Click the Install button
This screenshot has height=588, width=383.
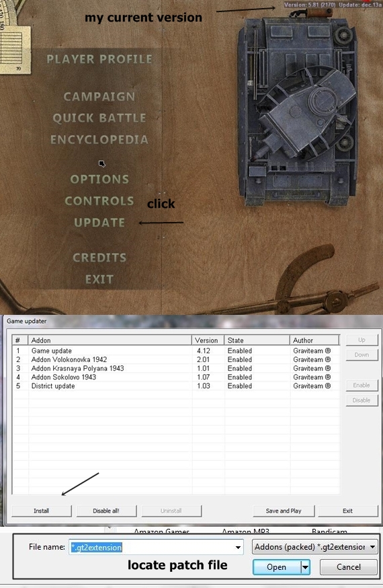tap(42, 511)
